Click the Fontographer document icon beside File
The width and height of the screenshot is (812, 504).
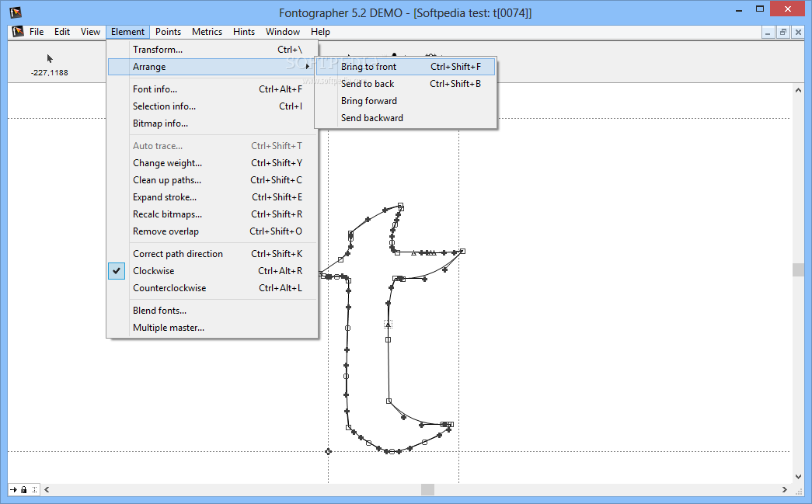pos(18,32)
